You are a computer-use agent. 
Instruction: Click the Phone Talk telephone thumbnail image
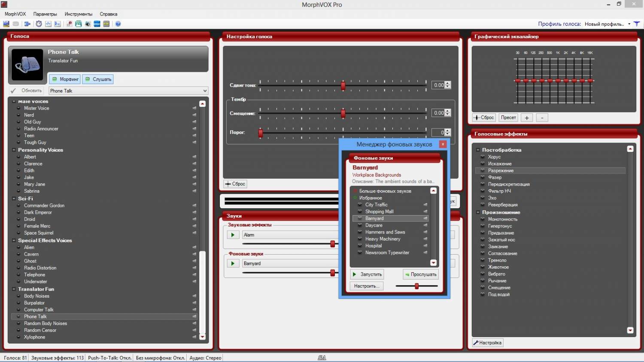pyautogui.click(x=27, y=65)
